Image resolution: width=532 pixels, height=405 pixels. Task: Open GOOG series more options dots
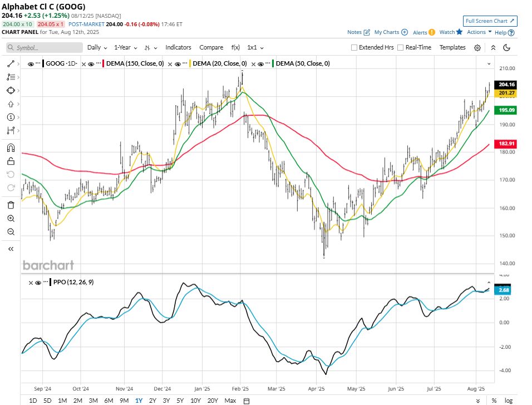38,63
